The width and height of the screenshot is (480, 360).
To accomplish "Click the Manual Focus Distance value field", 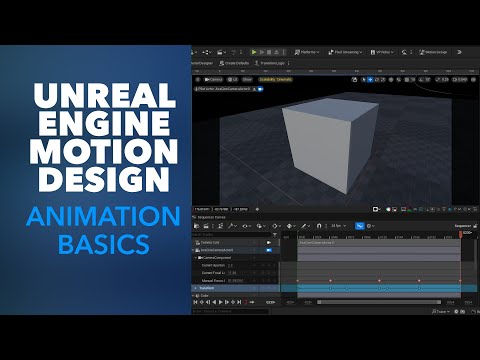I will point(235,281).
